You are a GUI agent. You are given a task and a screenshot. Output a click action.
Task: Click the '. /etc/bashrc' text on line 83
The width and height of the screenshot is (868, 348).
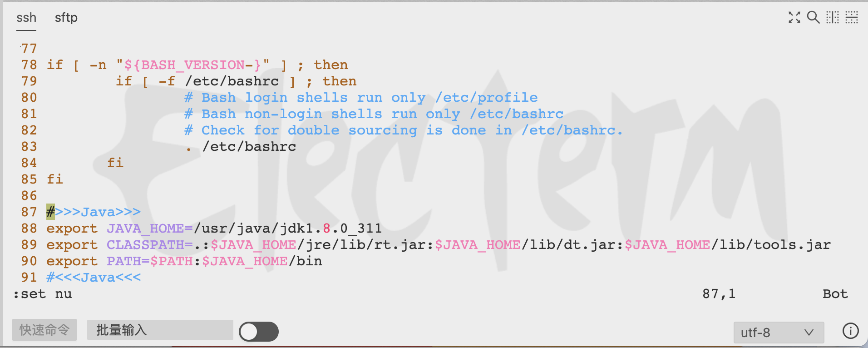tap(241, 146)
